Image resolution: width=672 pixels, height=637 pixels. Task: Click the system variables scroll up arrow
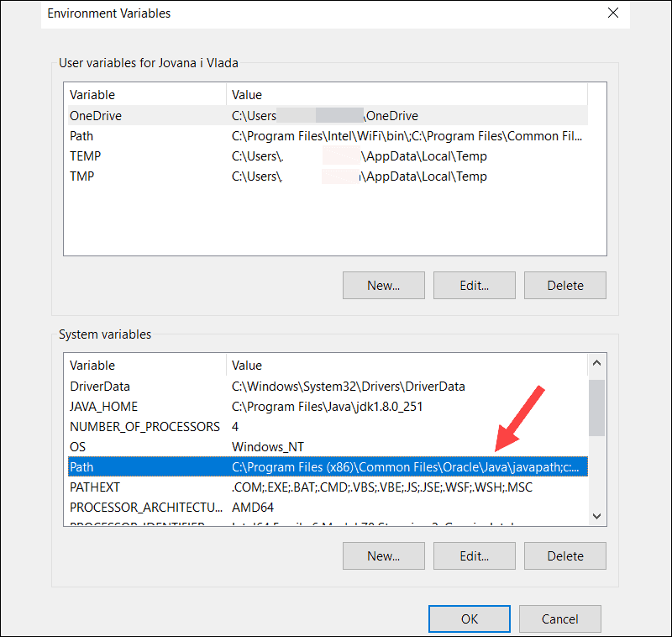(x=596, y=363)
